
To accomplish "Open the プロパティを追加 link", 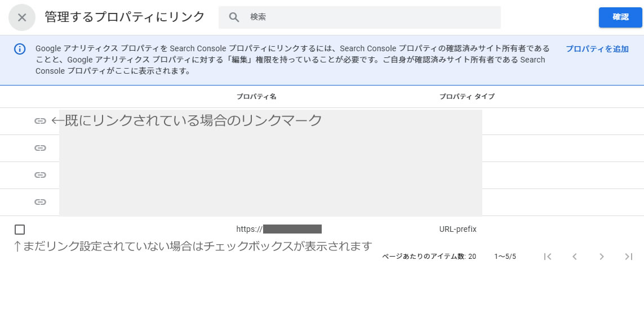I will pos(597,49).
